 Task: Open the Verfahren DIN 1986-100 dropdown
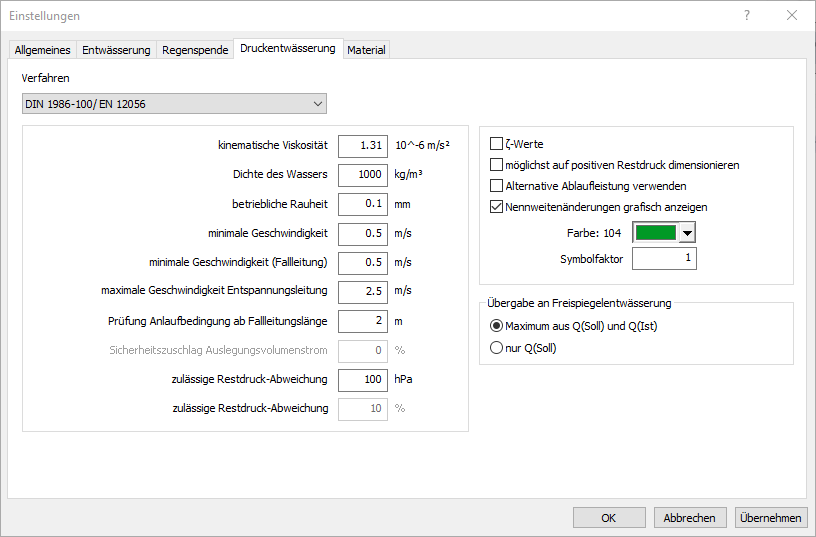click(174, 104)
